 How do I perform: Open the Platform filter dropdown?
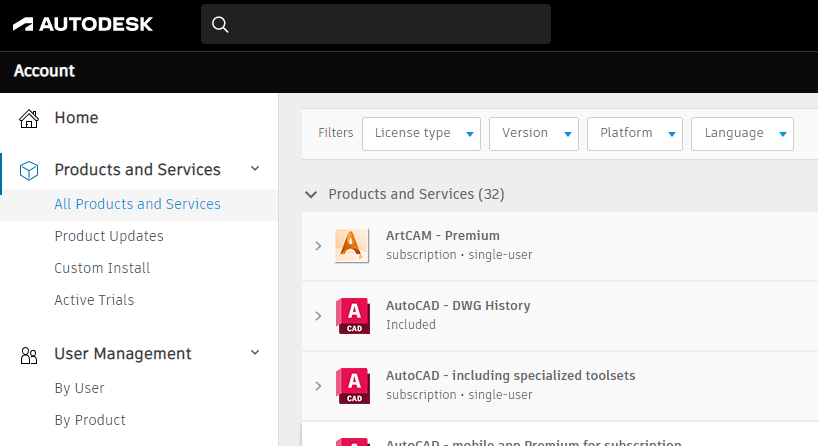tap(635, 134)
